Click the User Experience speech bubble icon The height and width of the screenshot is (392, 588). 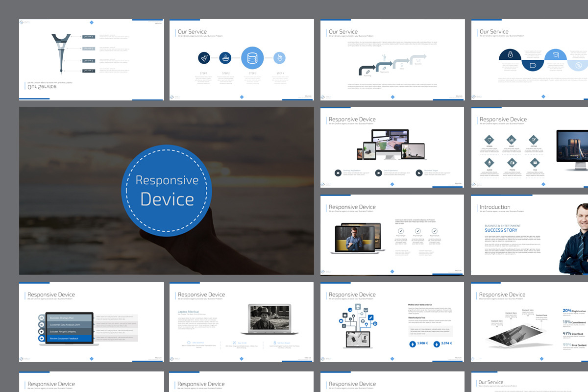(379, 173)
